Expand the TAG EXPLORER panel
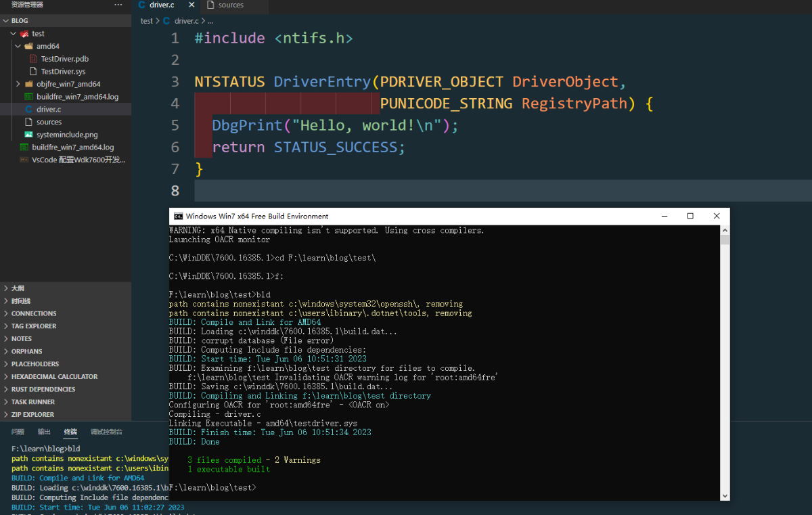Screen dimensions: 812x515 click(x=66, y=326)
